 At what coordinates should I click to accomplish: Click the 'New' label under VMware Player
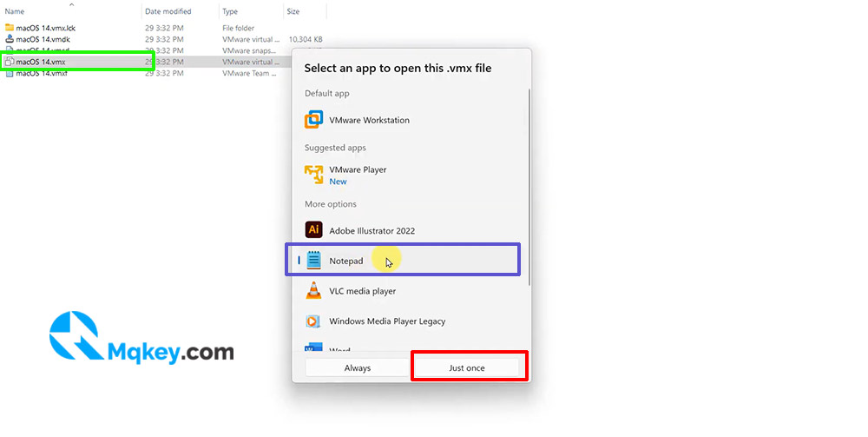click(x=338, y=182)
